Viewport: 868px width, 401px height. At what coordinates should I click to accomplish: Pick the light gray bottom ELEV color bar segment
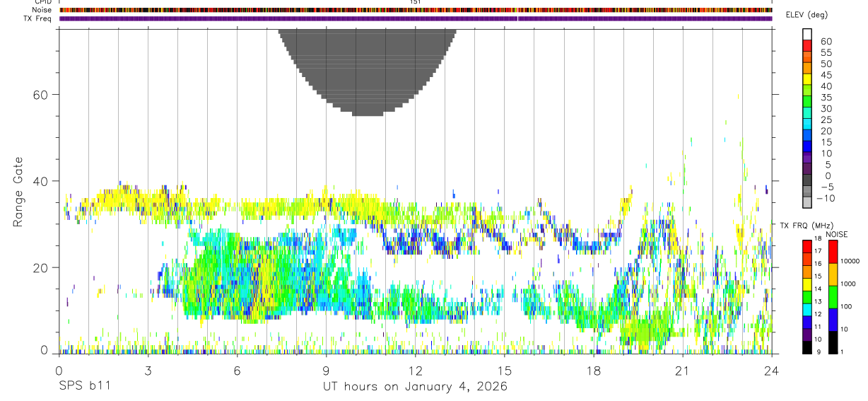[807, 202]
